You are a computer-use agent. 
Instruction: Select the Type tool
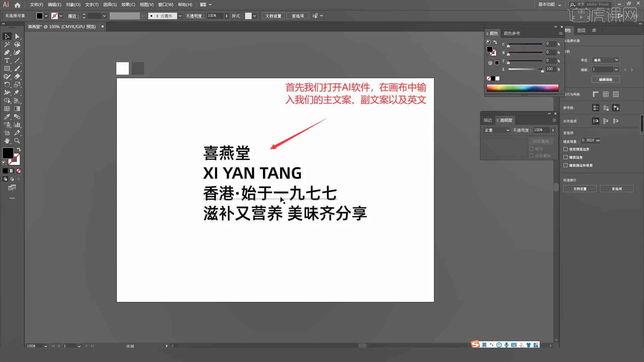tap(7, 60)
